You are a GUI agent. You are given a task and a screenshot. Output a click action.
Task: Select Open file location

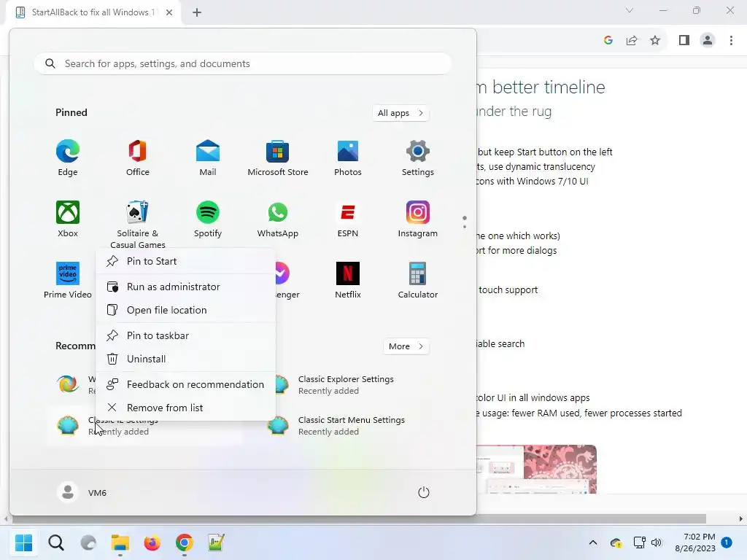coord(186,310)
